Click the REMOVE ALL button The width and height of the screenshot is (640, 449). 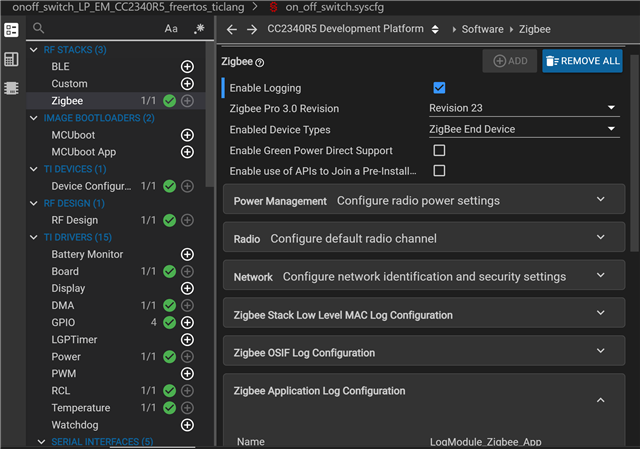582,61
